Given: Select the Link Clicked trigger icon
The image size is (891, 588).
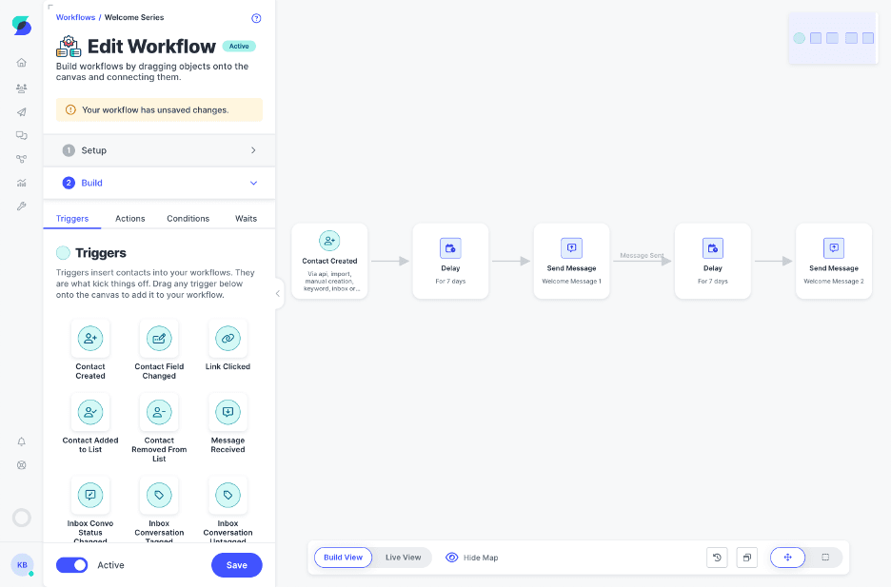Looking at the screenshot, I should point(228,339).
